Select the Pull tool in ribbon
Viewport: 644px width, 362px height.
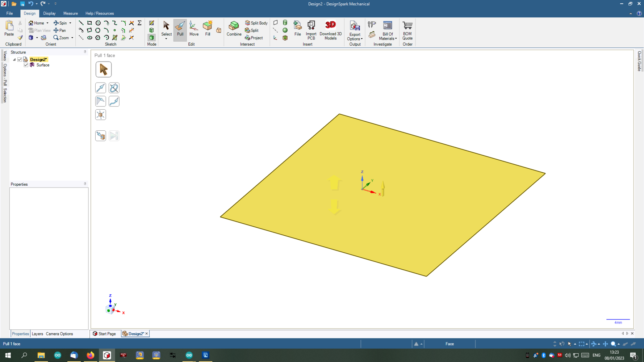pyautogui.click(x=180, y=29)
